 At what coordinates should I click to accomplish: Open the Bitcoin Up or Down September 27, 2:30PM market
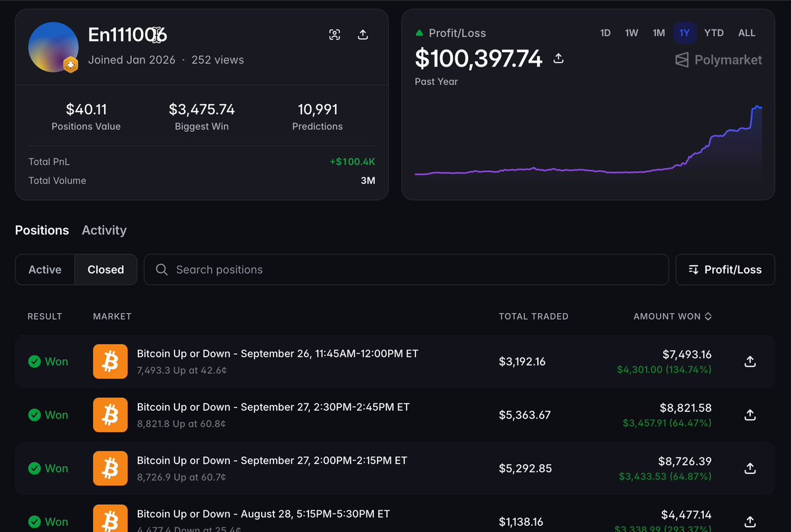coord(273,407)
